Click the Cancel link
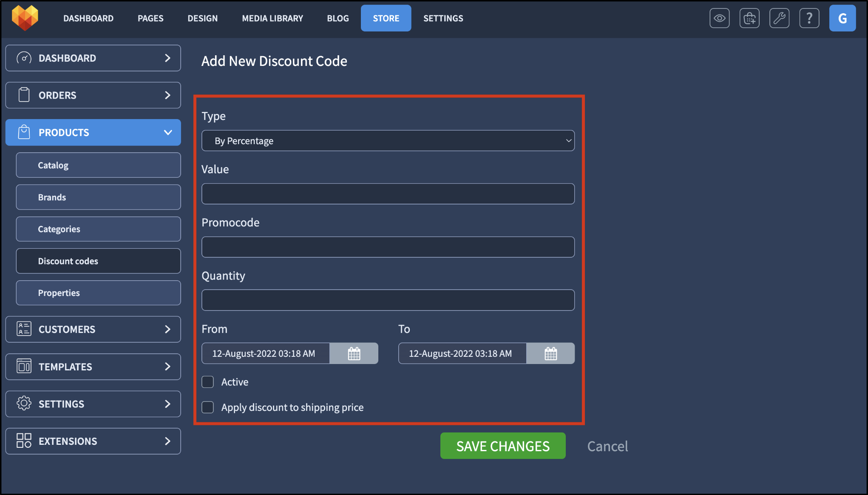 click(x=607, y=446)
